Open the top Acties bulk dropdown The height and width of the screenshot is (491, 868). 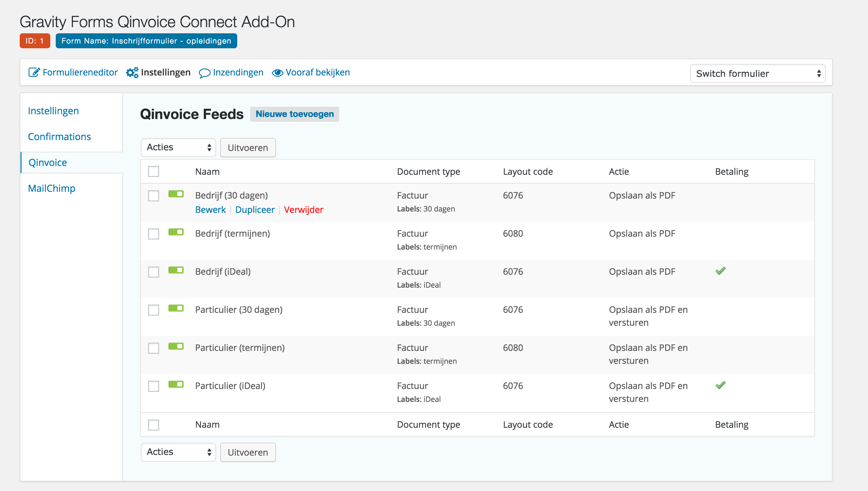tap(178, 148)
